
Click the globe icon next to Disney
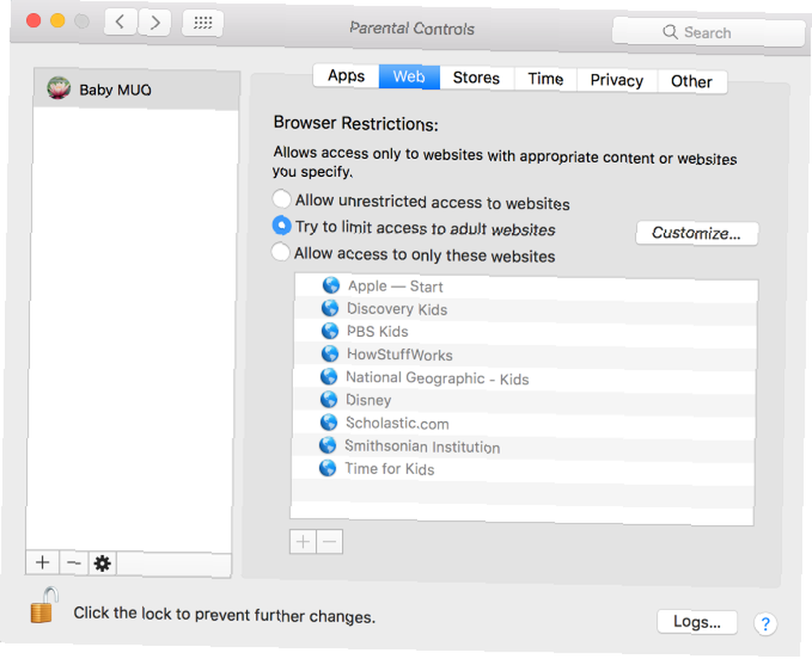pyautogui.click(x=329, y=399)
